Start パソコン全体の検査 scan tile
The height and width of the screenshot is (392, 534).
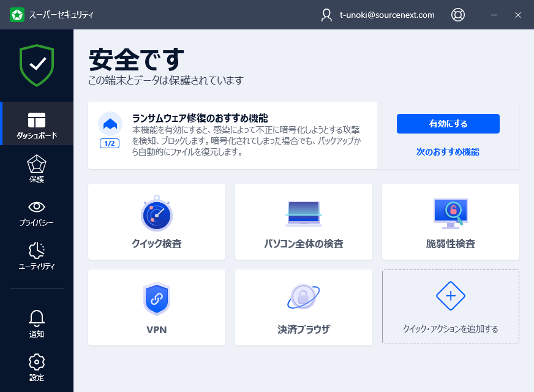(304, 222)
